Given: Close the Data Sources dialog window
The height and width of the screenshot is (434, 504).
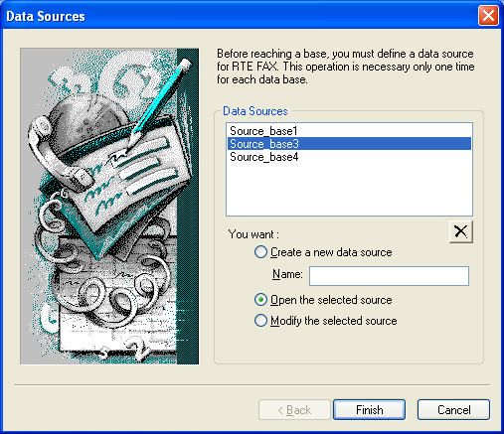Looking at the screenshot, I should (x=488, y=16).
